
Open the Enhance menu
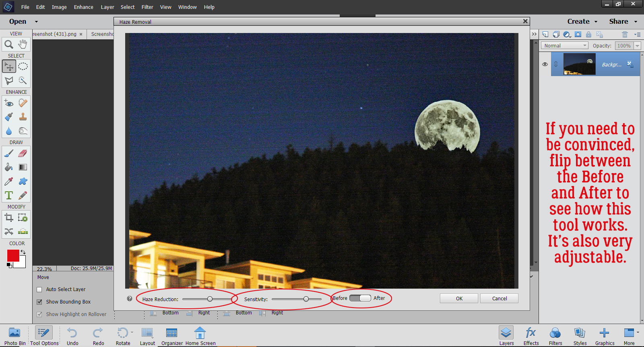tap(83, 7)
